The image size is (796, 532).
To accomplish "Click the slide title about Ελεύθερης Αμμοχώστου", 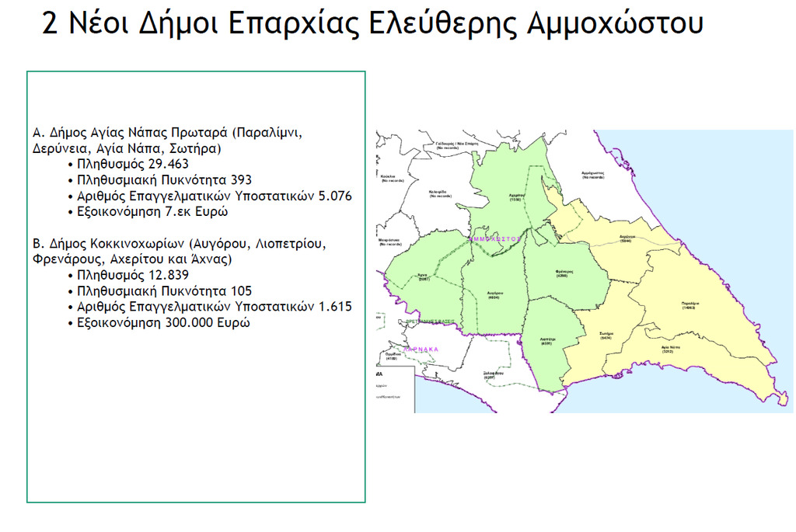I will pyautogui.click(x=372, y=23).
